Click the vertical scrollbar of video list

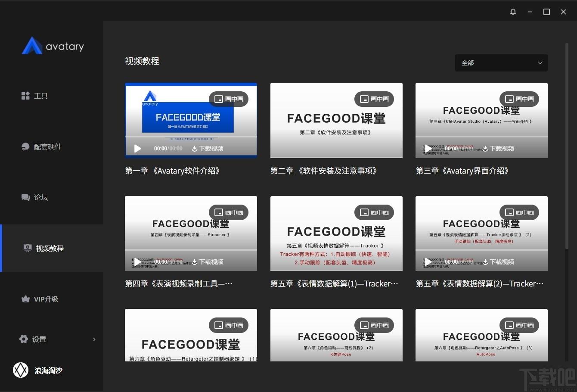[x=567, y=146]
